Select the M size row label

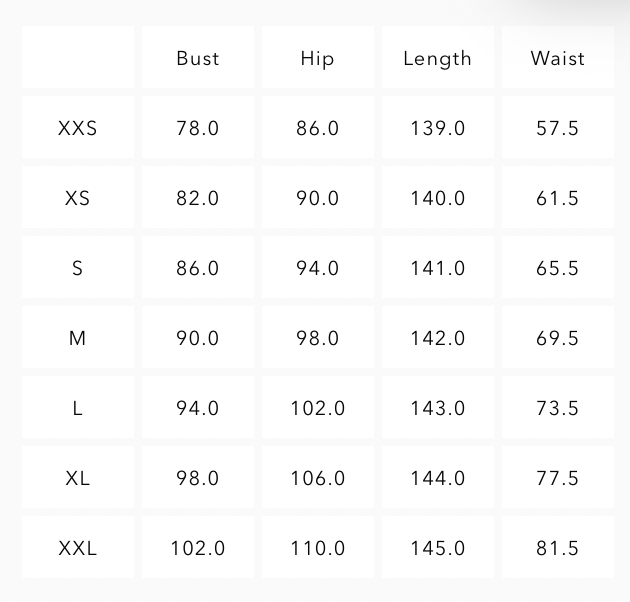(77, 338)
